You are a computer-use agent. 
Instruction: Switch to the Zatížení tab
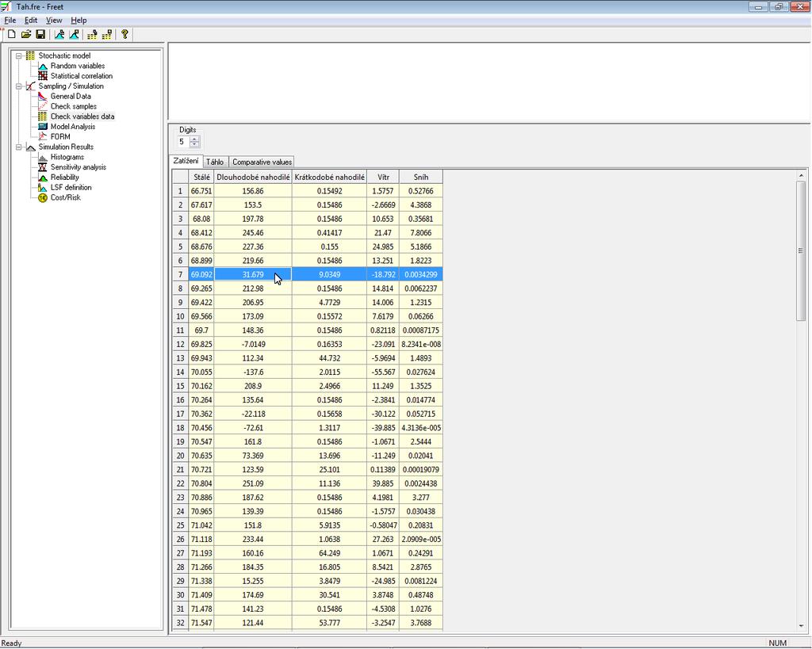186,161
